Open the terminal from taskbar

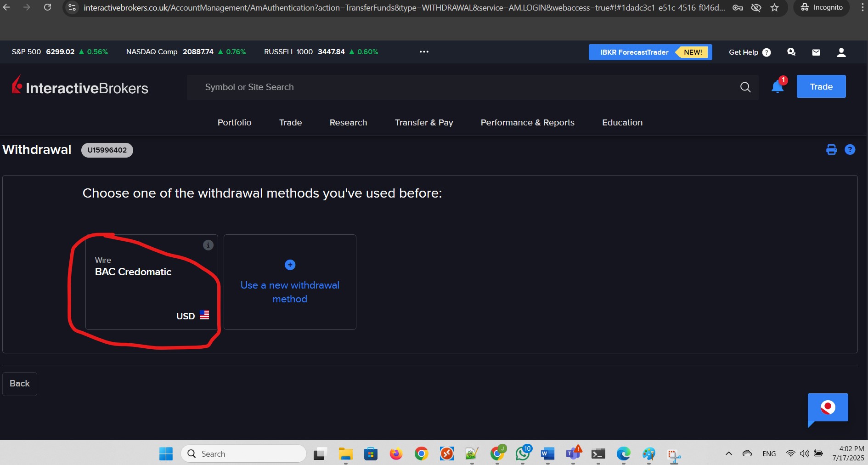(598, 454)
